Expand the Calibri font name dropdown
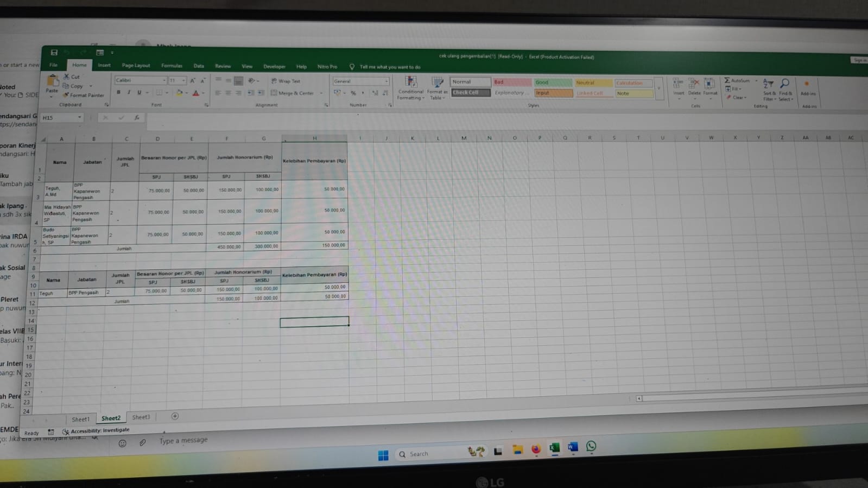The width and height of the screenshot is (868, 488). tap(164, 80)
